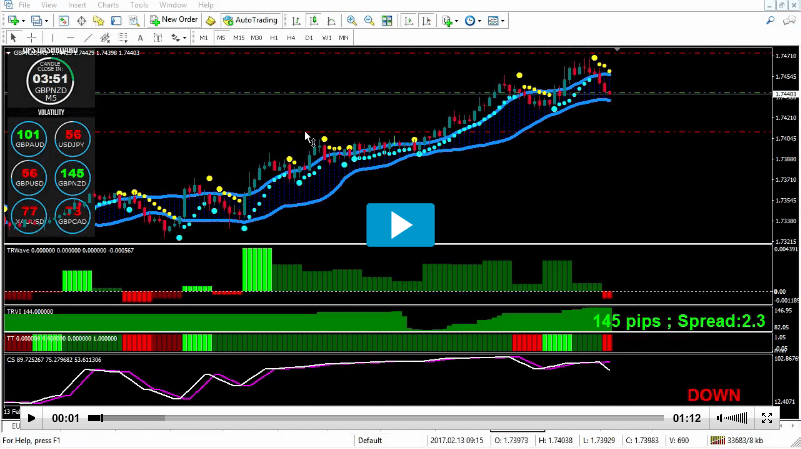Click the small play button in video bar
Image resolution: width=801 pixels, height=449 pixels.
point(31,418)
